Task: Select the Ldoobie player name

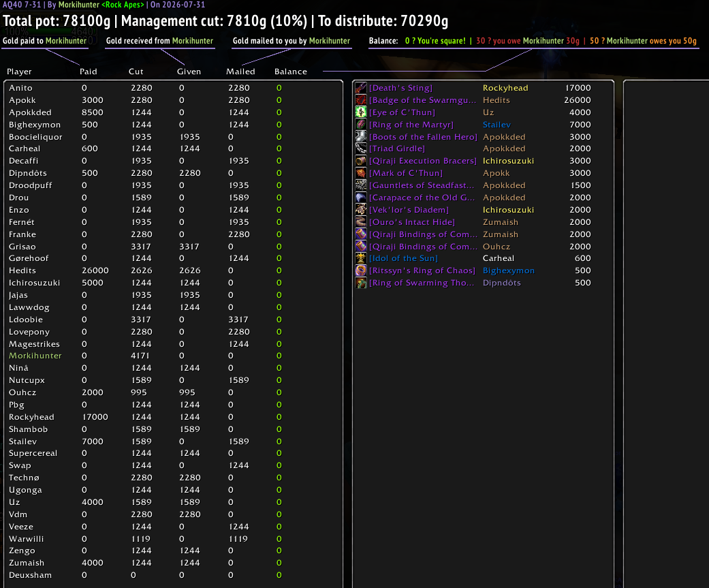Action: pos(26,320)
